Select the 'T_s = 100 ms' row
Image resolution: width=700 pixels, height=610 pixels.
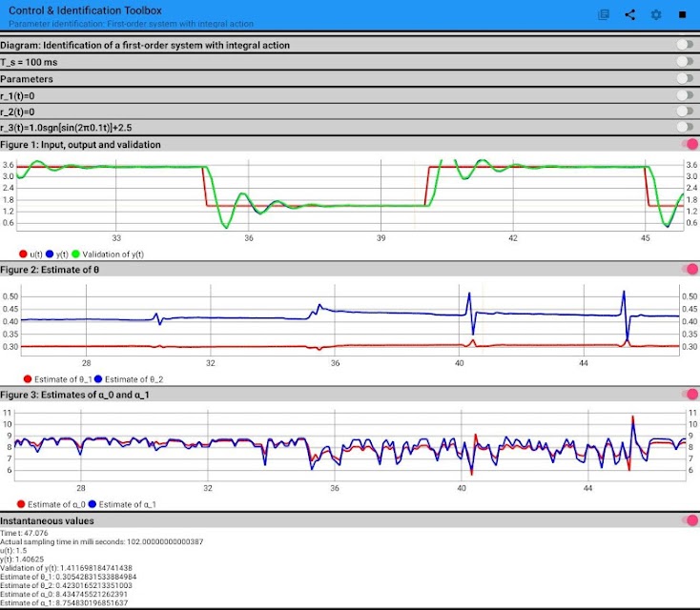350,62
